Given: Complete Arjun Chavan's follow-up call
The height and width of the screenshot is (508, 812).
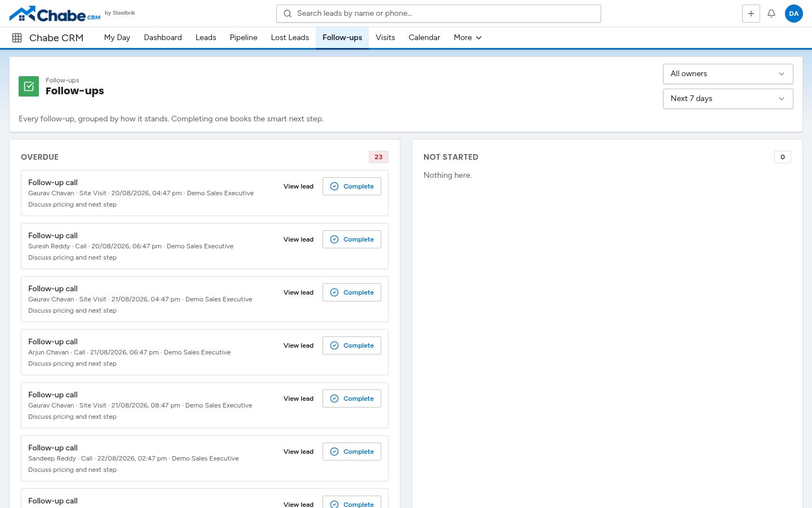Looking at the screenshot, I should pyautogui.click(x=352, y=345).
